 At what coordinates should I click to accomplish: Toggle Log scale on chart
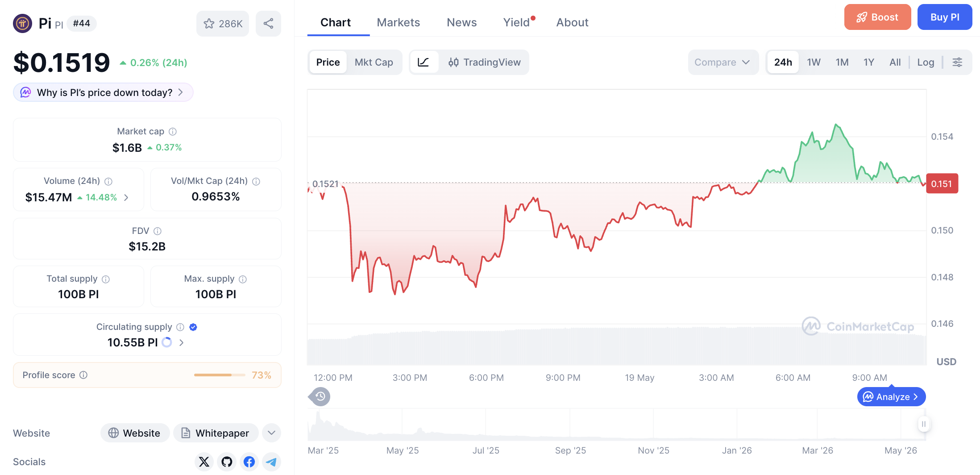[926, 62]
